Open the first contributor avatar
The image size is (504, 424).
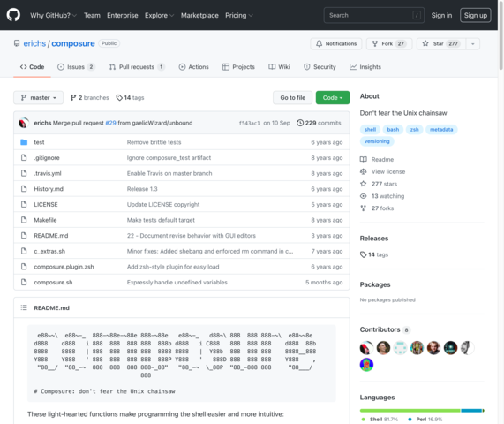tap(366, 348)
